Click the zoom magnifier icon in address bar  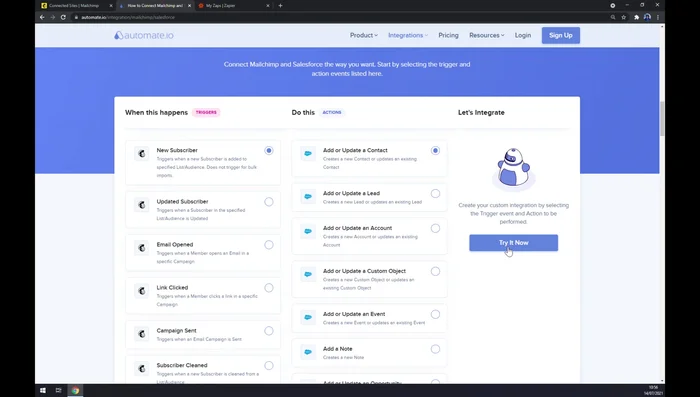tap(613, 17)
